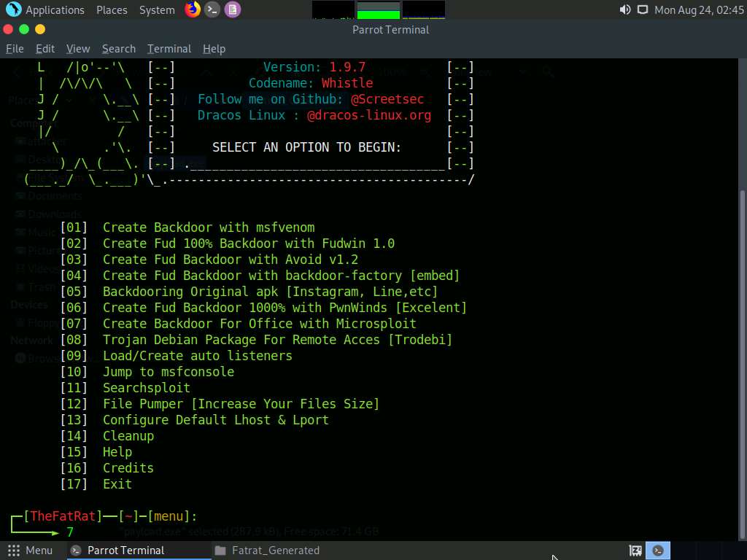Click 'Create Backdoor For Office with Microsploit'

pos(260,324)
